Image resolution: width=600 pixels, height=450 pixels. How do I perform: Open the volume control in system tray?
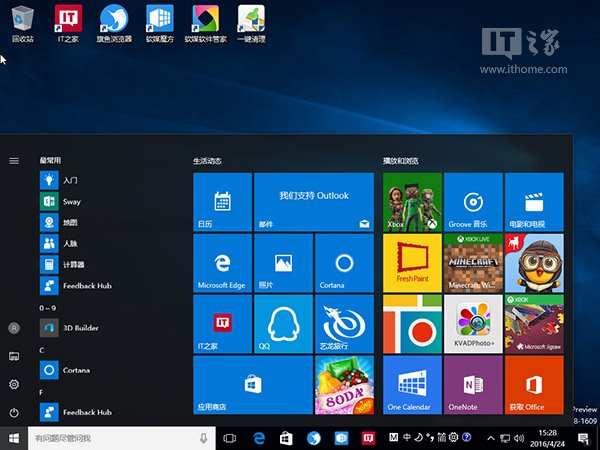click(519, 439)
